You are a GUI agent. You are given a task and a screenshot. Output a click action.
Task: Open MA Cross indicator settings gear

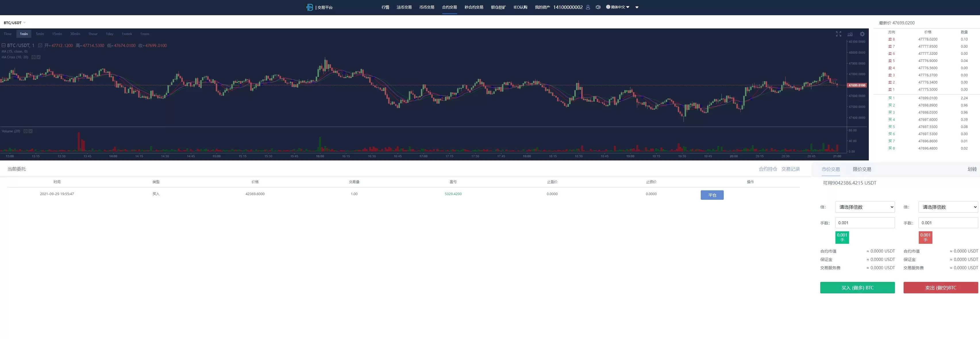tap(34, 57)
